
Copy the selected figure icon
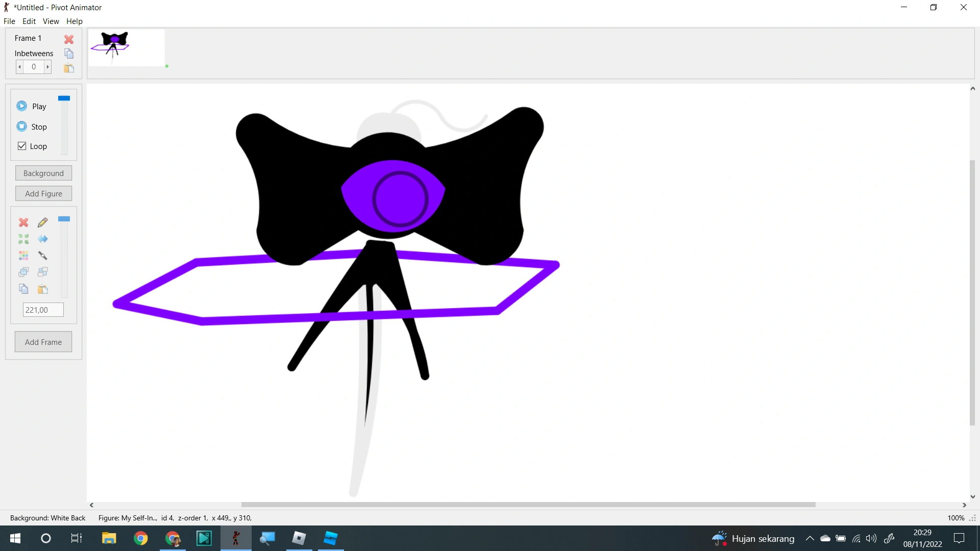tap(23, 289)
